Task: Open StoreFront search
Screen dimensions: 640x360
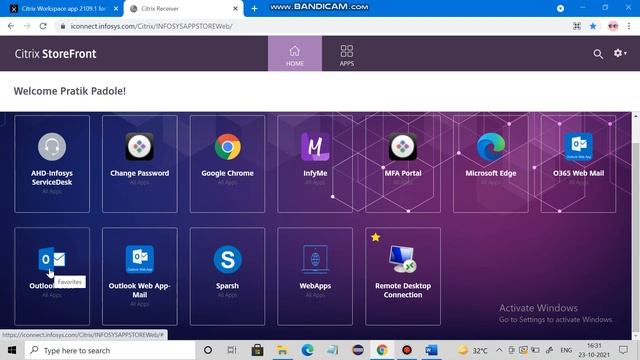Action: [x=598, y=54]
